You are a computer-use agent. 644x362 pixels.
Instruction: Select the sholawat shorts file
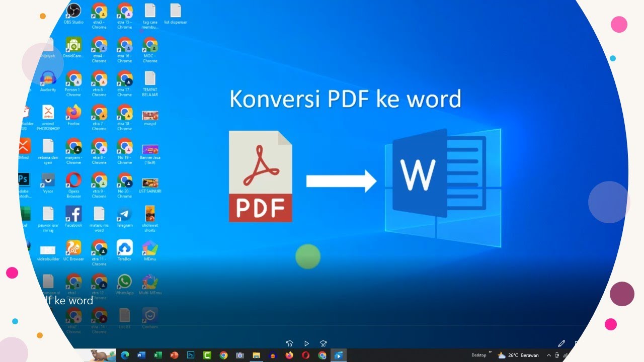150,219
